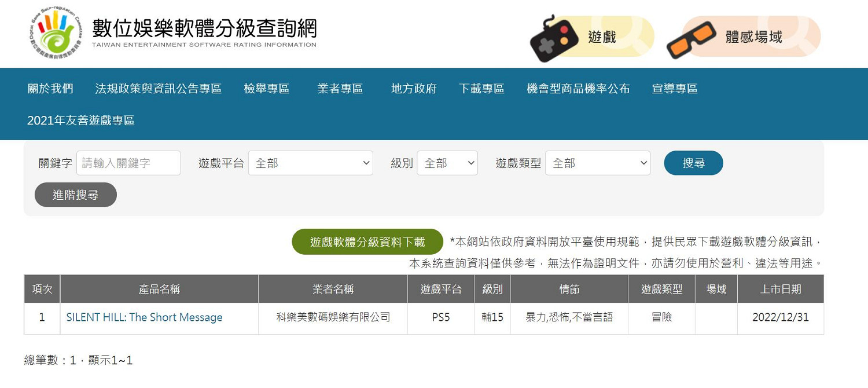Focus the 關鍵字 keyword input field
Viewport: 868px width, 388px height.
(128, 163)
